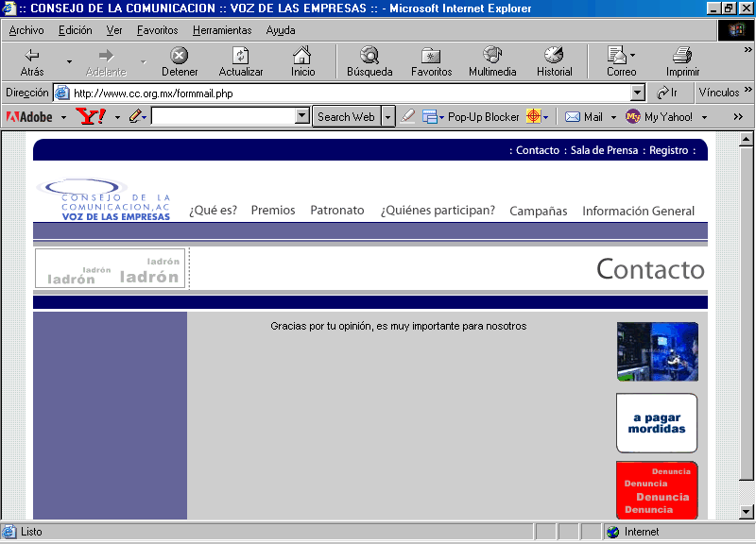756x544 pixels.
Task: Click the Atrás back arrow icon
Action: tap(32, 56)
